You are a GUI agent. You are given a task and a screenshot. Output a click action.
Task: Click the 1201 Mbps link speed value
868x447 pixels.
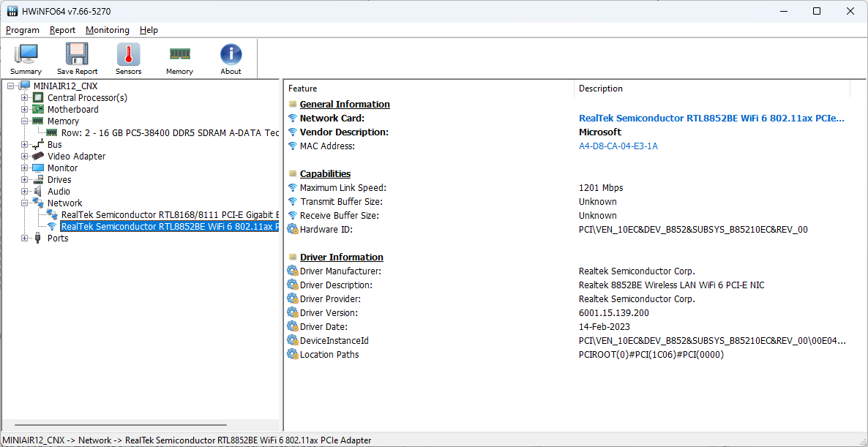(601, 187)
